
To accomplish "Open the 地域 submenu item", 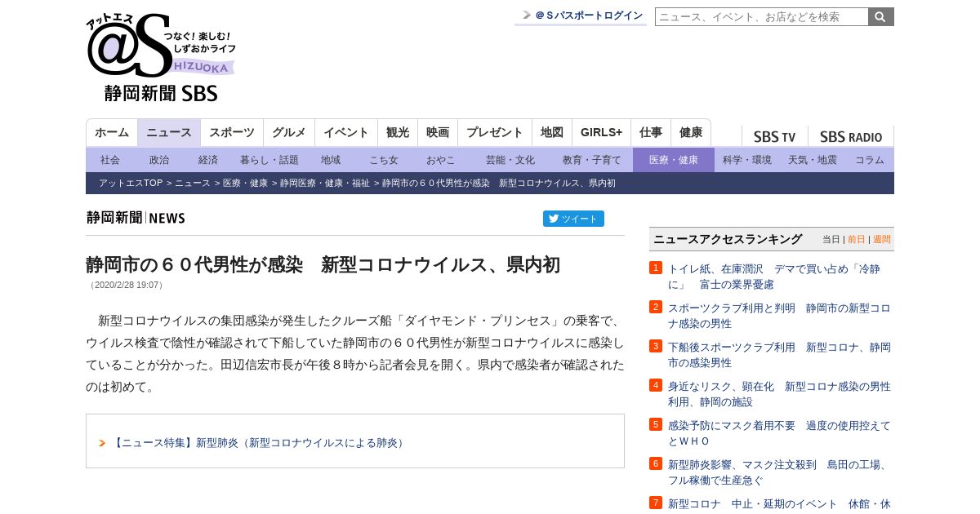I will tap(331, 160).
